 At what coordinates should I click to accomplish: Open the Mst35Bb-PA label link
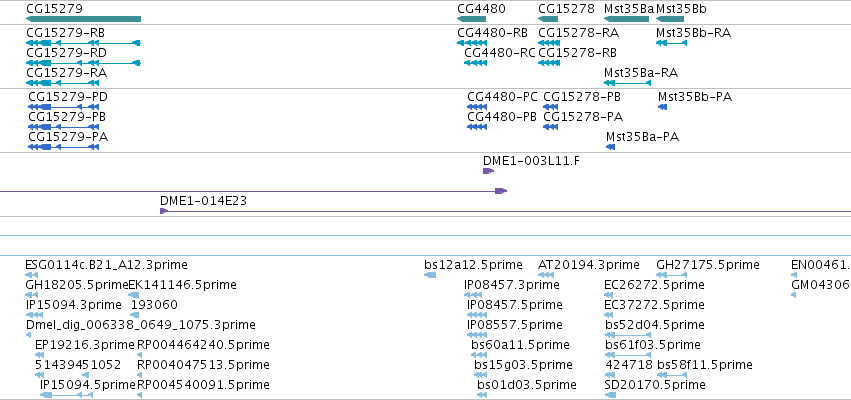coord(695,97)
